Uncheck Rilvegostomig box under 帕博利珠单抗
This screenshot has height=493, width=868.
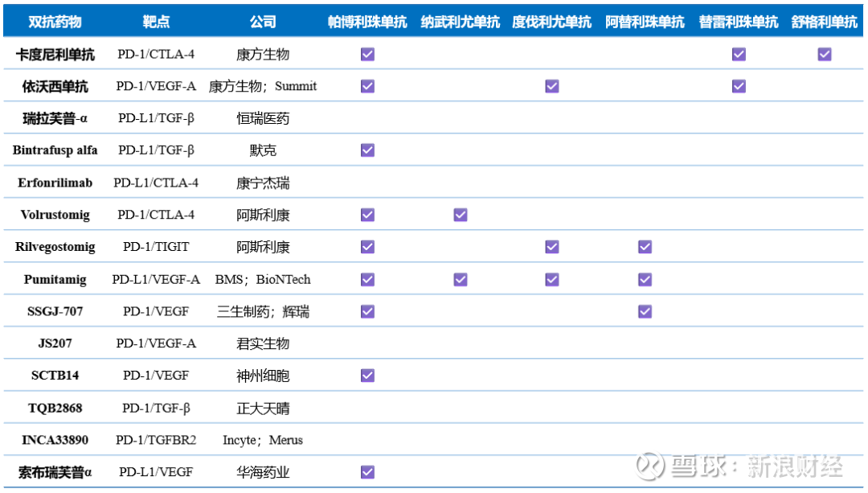point(367,247)
